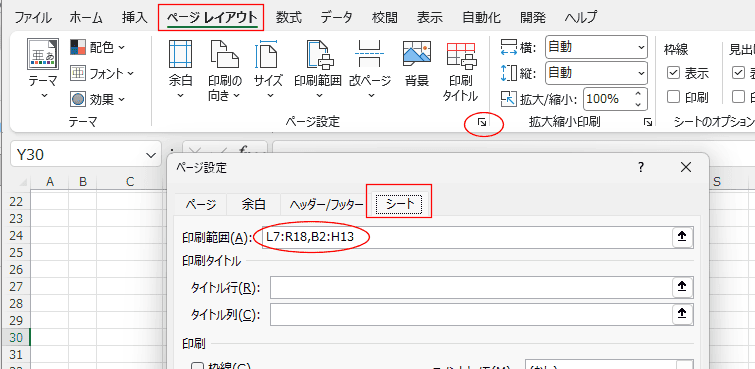The height and width of the screenshot is (369, 755).
Task: Toggle 見出し 印刷 headings print checkbox
Action: (x=738, y=98)
